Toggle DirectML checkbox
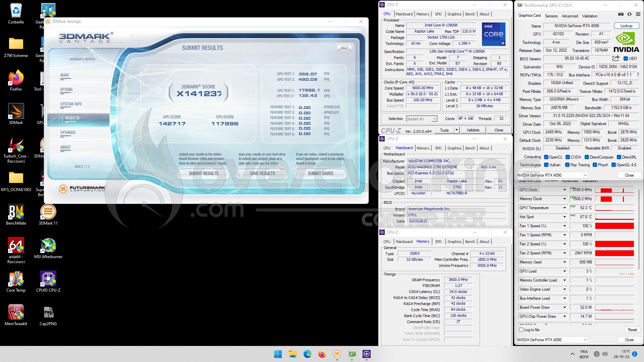Image resolution: width=644 pixels, height=362 pixels. (x=619, y=157)
